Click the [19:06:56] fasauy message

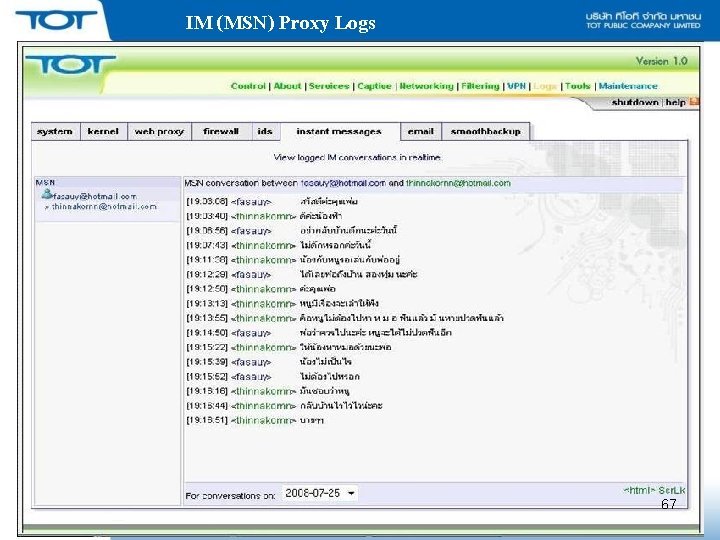292,231
